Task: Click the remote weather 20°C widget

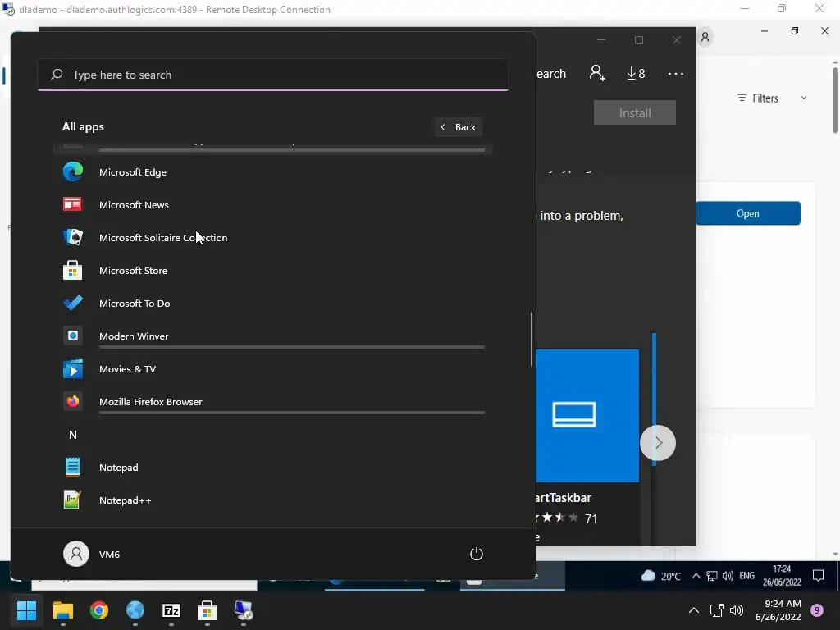Action: click(x=661, y=576)
